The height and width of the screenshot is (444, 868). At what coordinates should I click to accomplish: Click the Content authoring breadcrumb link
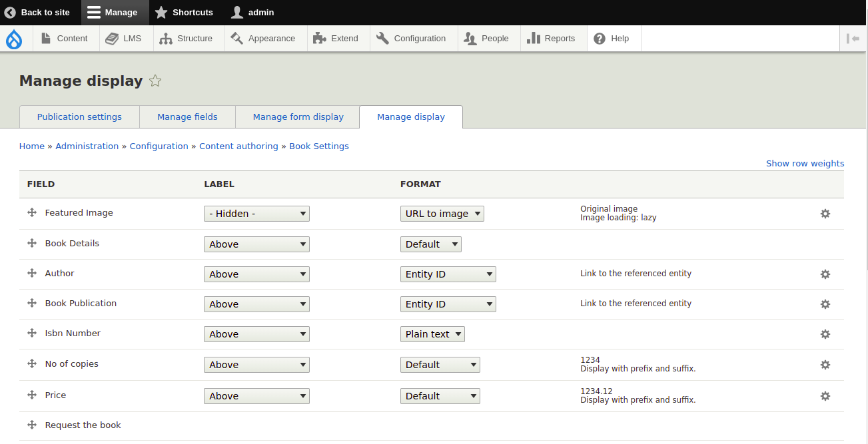[x=238, y=146]
